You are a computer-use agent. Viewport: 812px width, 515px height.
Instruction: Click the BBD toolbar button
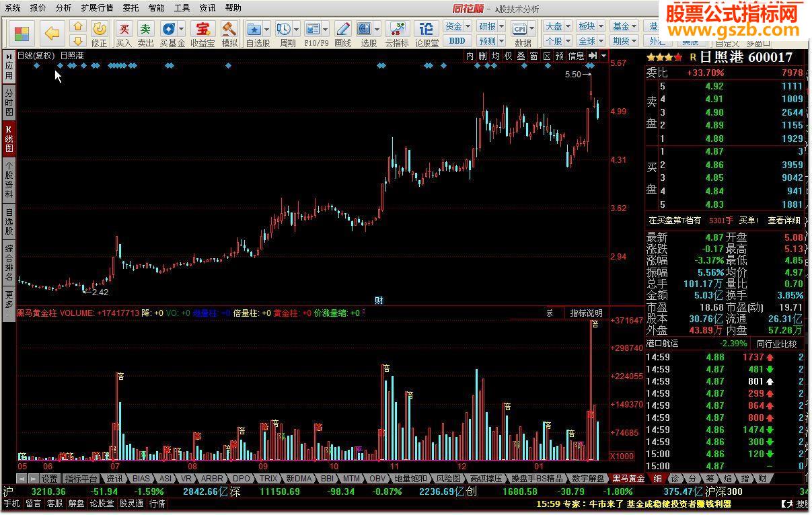point(457,41)
